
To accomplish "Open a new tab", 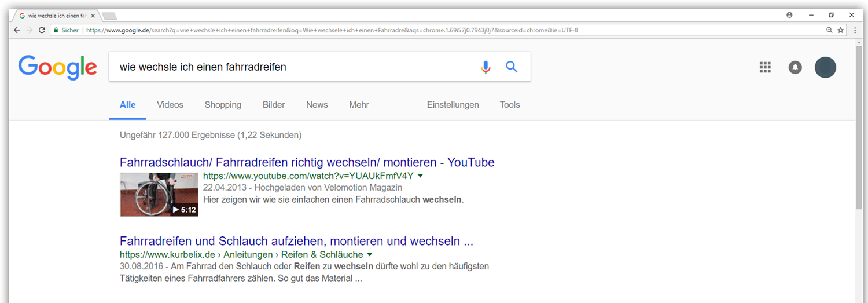I will [109, 16].
